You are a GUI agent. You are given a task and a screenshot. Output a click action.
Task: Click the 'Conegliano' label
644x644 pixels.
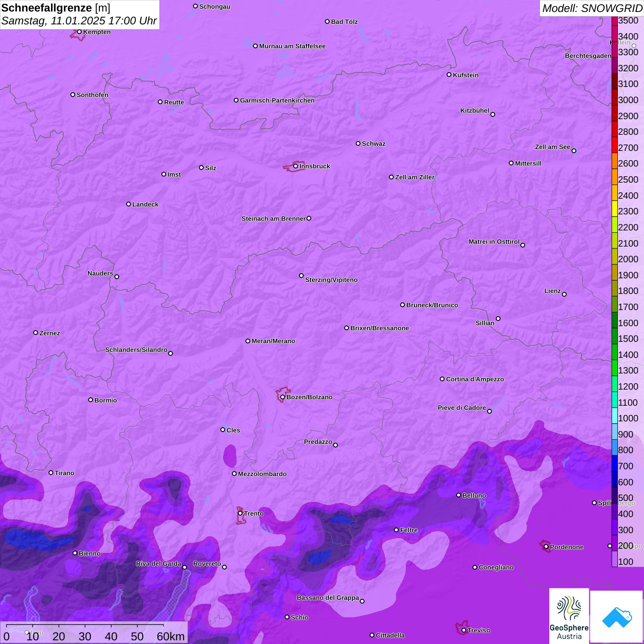(496, 567)
